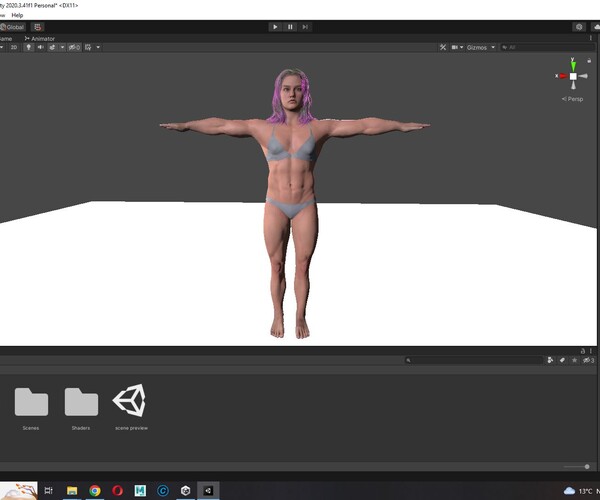Open the scene camera settings dropdown

(x=457, y=47)
